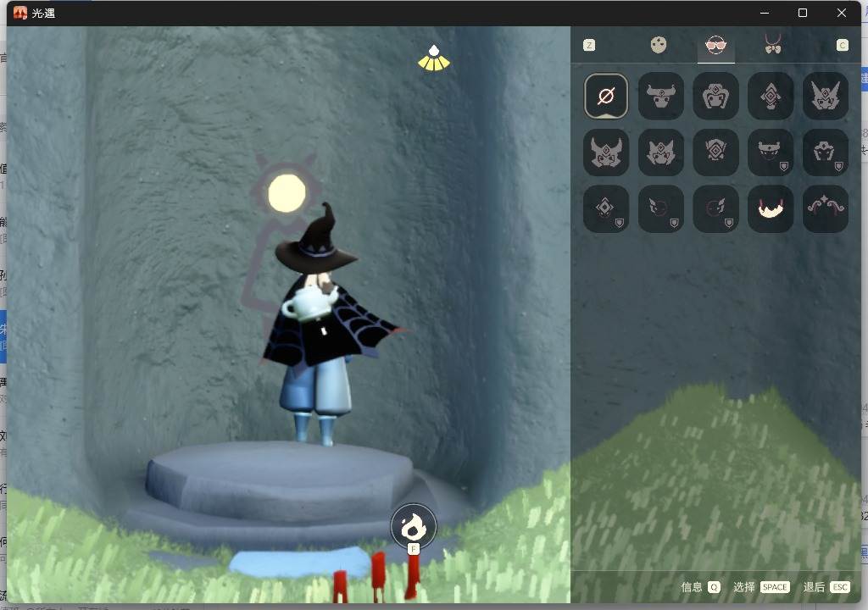
Task: Equip the tall fox-eared mask in first row
Action: tap(825, 96)
